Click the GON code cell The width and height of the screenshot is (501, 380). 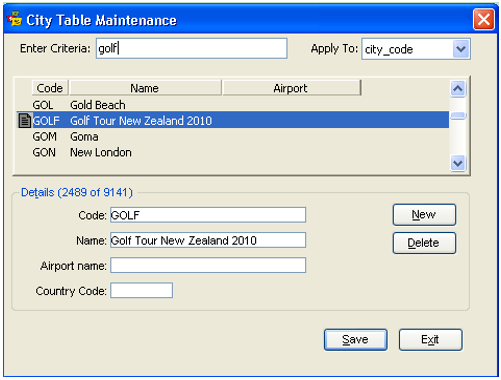click(44, 153)
